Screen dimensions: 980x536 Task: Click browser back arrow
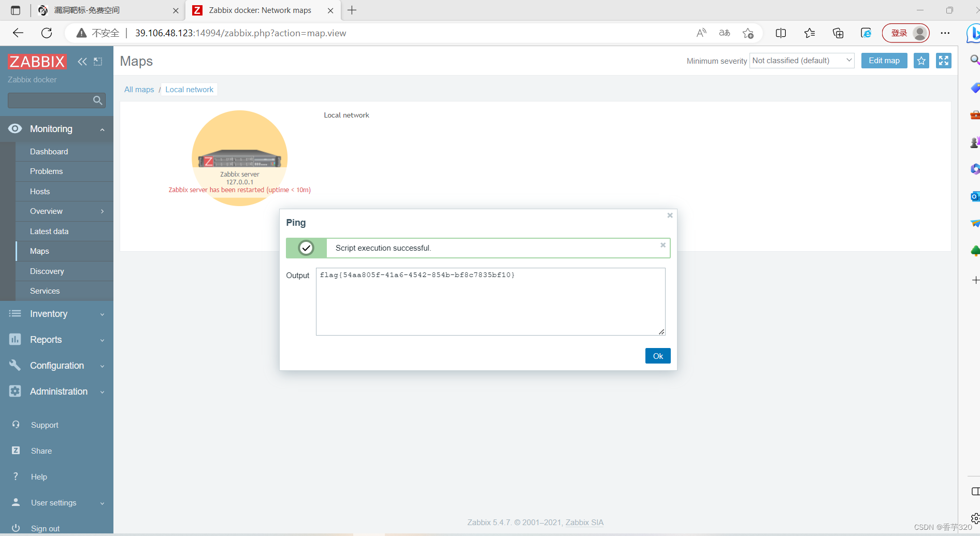pyautogui.click(x=18, y=33)
